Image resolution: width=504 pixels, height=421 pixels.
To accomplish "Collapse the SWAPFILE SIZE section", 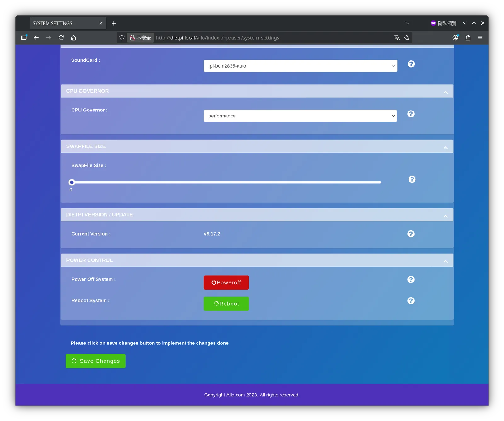I will [445, 148].
